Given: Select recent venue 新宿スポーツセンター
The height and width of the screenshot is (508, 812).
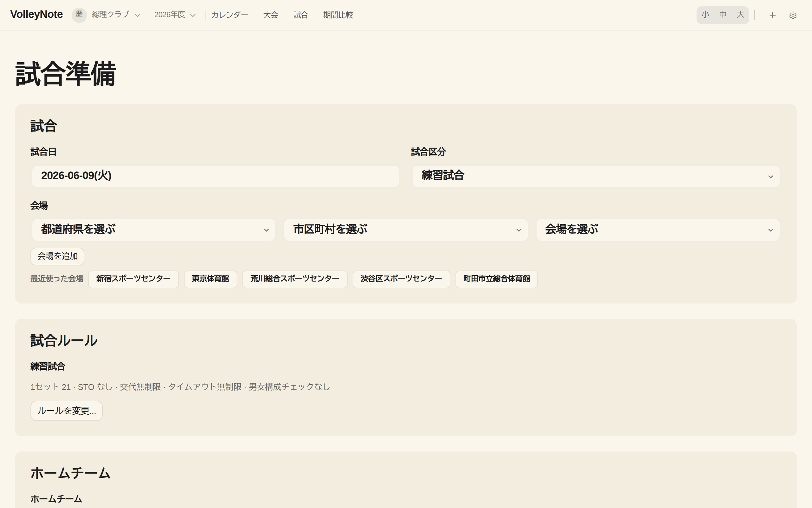Looking at the screenshot, I should 133,279.
